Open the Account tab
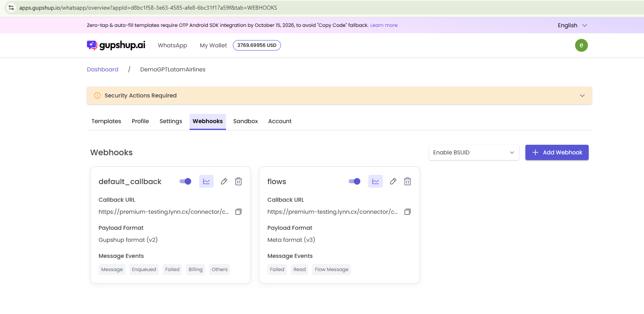This screenshot has height=314, width=644. (280, 121)
